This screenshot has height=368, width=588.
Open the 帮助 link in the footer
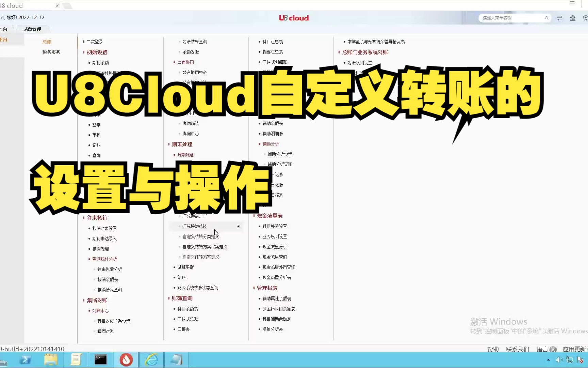(493, 349)
